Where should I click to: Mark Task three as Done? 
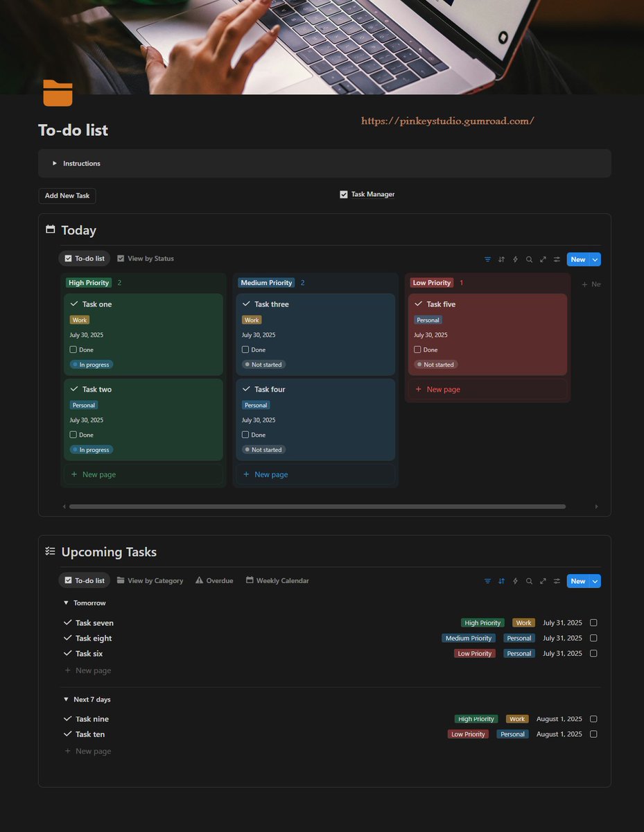[x=245, y=349]
